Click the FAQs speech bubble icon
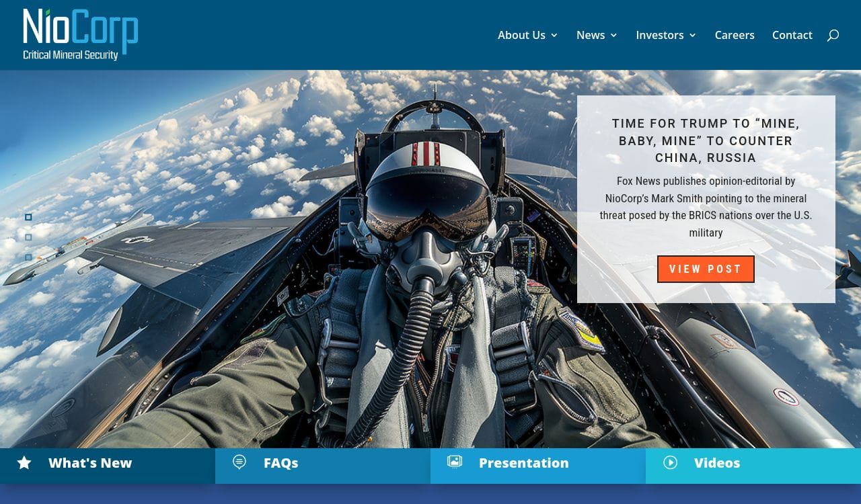 [x=239, y=462]
